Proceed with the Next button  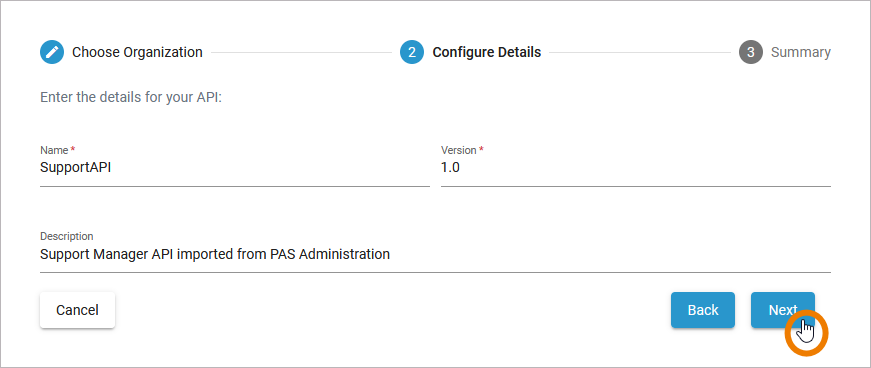point(783,310)
